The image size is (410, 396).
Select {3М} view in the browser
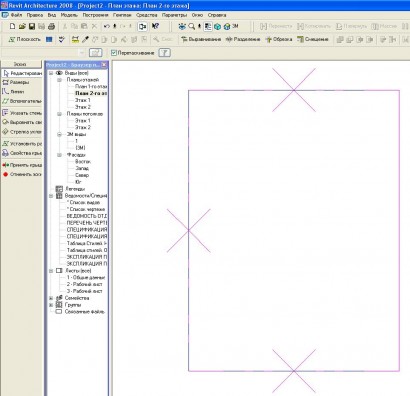80,148
